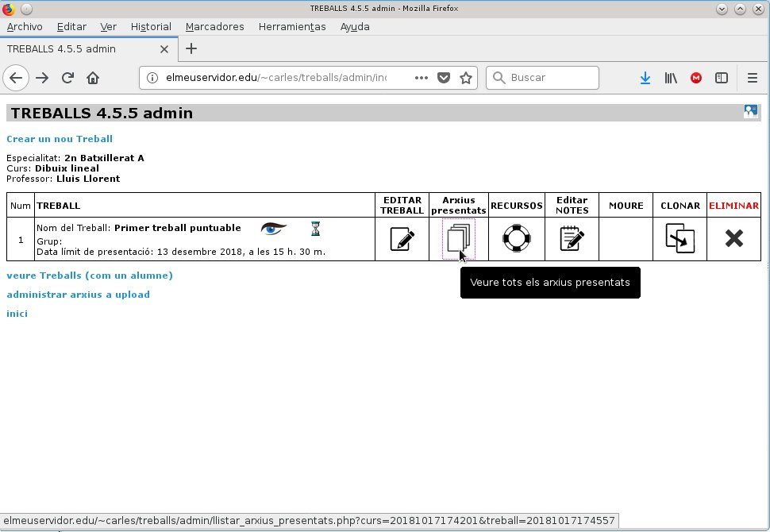Bookmark this page with the star icon
Screen dimensions: 770x532
click(x=466, y=78)
